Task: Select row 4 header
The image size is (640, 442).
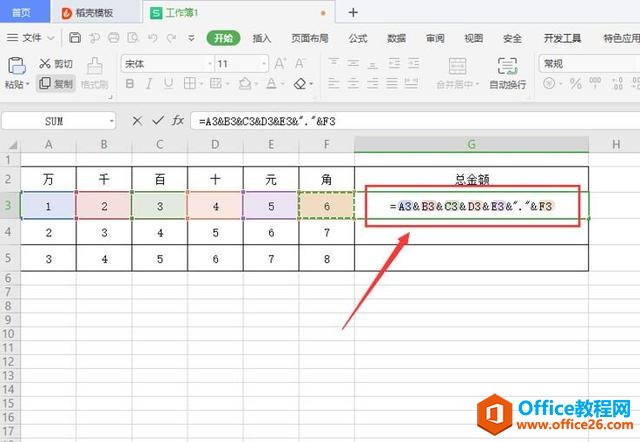Action: point(9,232)
